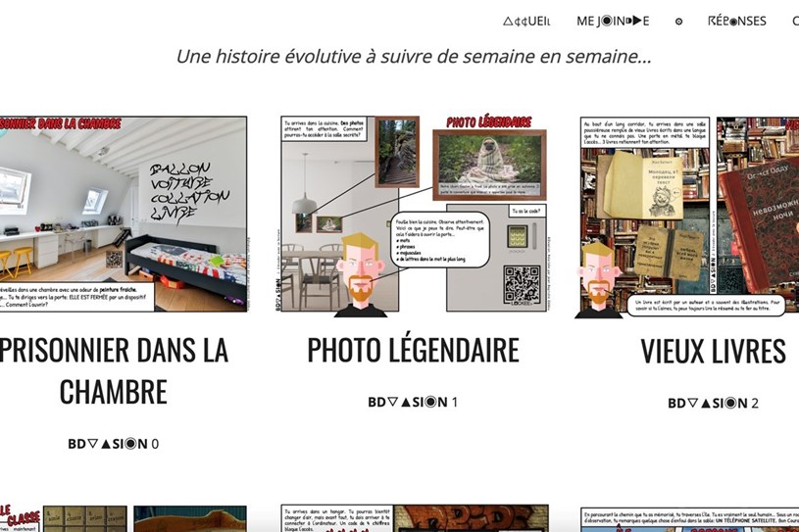The image size is (799, 532).
Task: Open the hangar comic thumbnail at the bottom
Action: (x=415, y=518)
